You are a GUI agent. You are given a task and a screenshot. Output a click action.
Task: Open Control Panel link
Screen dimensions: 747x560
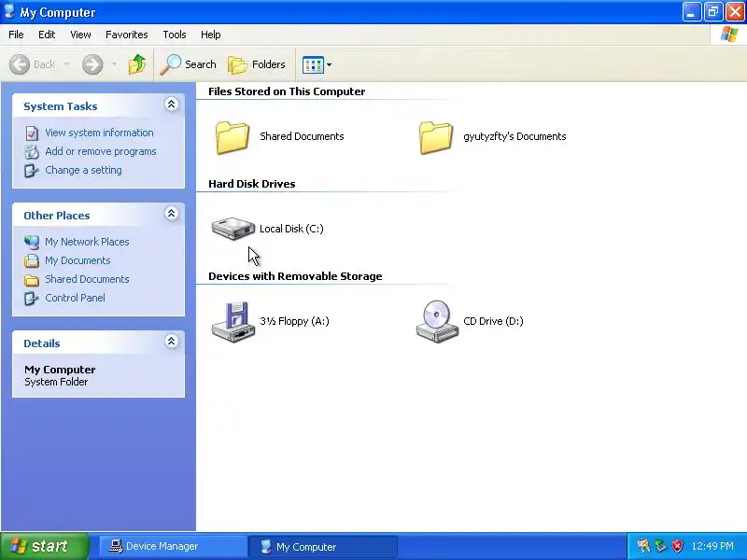point(76,298)
